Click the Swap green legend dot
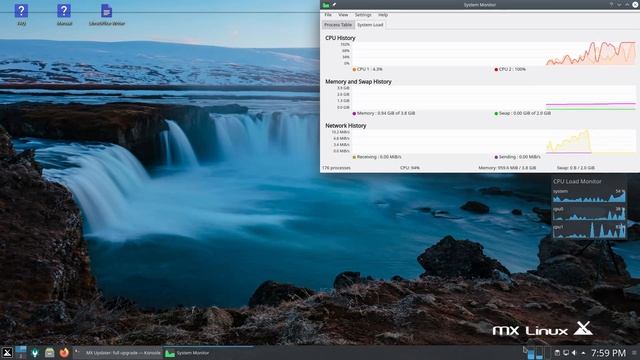This screenshot has height=360, width=640. point(496,113)
